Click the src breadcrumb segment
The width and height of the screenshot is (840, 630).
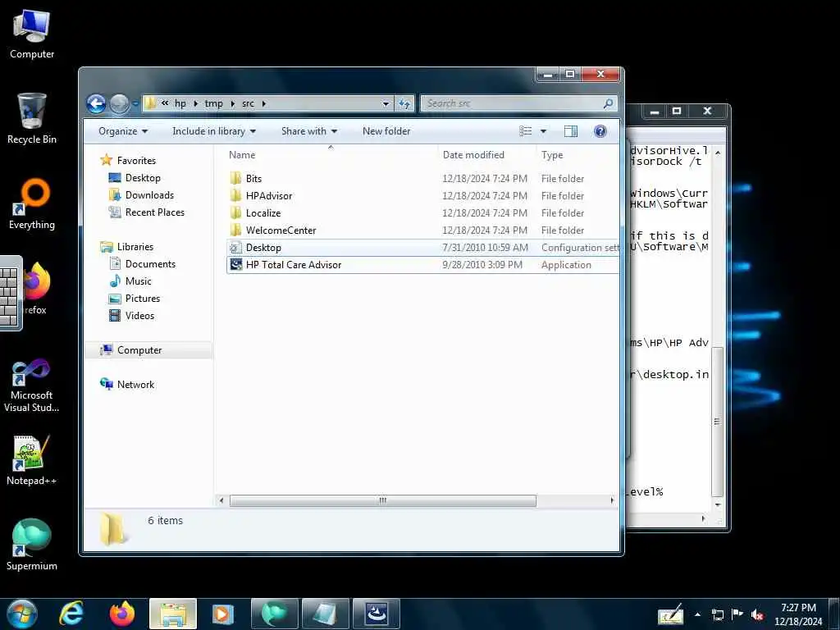248,103
